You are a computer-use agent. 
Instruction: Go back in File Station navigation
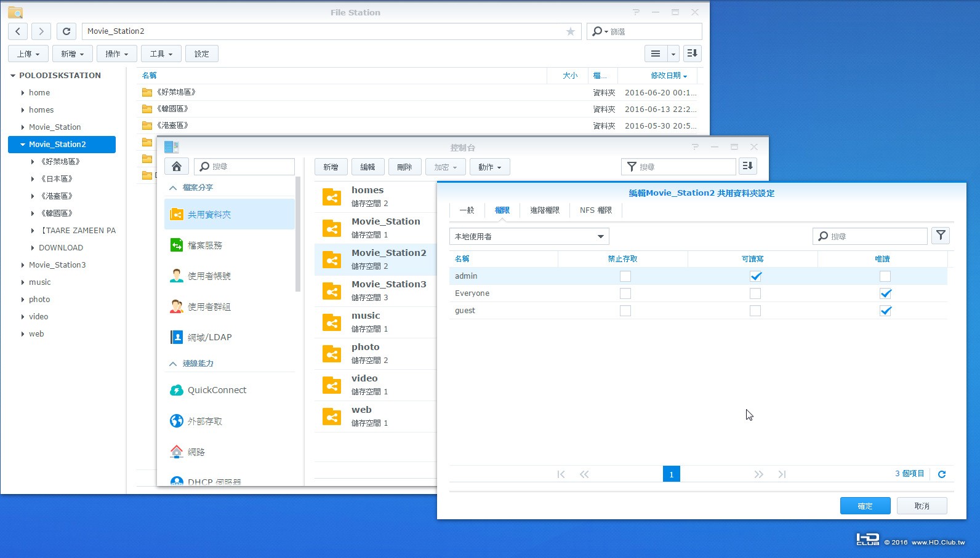coord(18,31)
